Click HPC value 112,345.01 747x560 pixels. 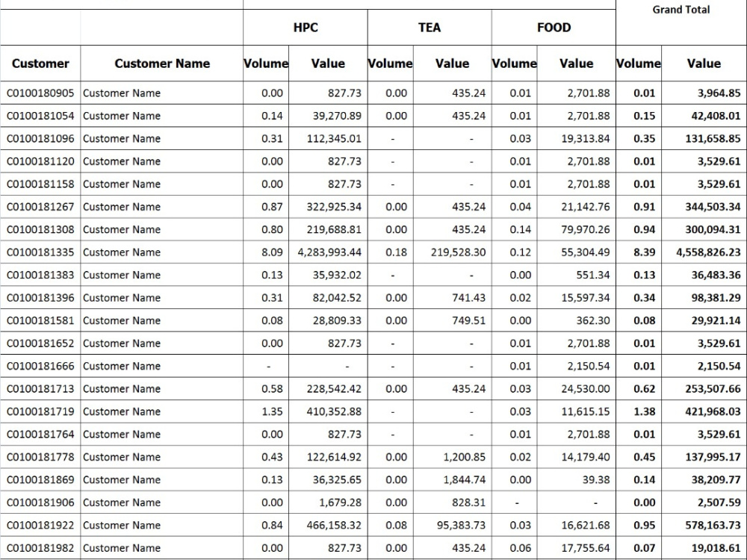pos(334,139)
